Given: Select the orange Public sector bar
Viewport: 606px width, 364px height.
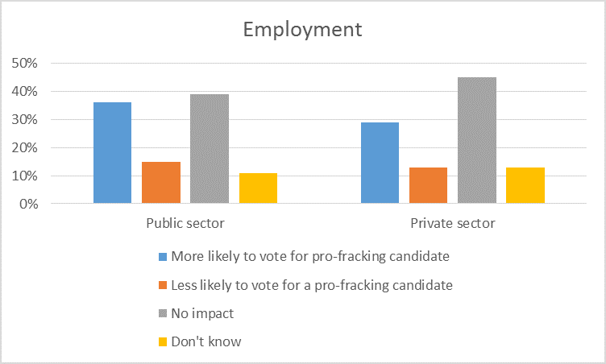Looking at the screenshot, I should (x=160, y=183).
